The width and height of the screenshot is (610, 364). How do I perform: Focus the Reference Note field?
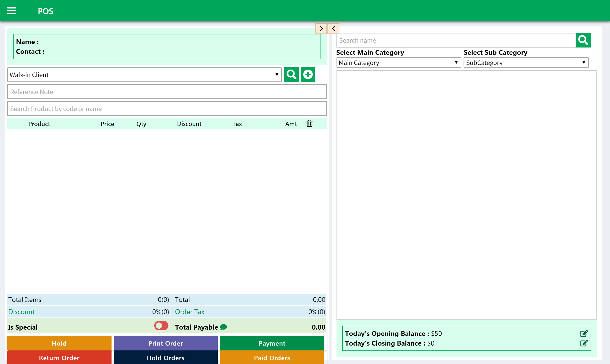(x=167, y=92)
